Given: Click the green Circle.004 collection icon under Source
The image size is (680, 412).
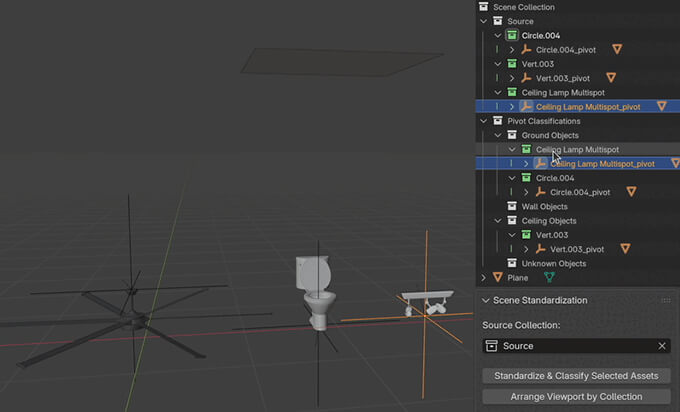Looking at the screenshot, I should (x=512, y=35).
